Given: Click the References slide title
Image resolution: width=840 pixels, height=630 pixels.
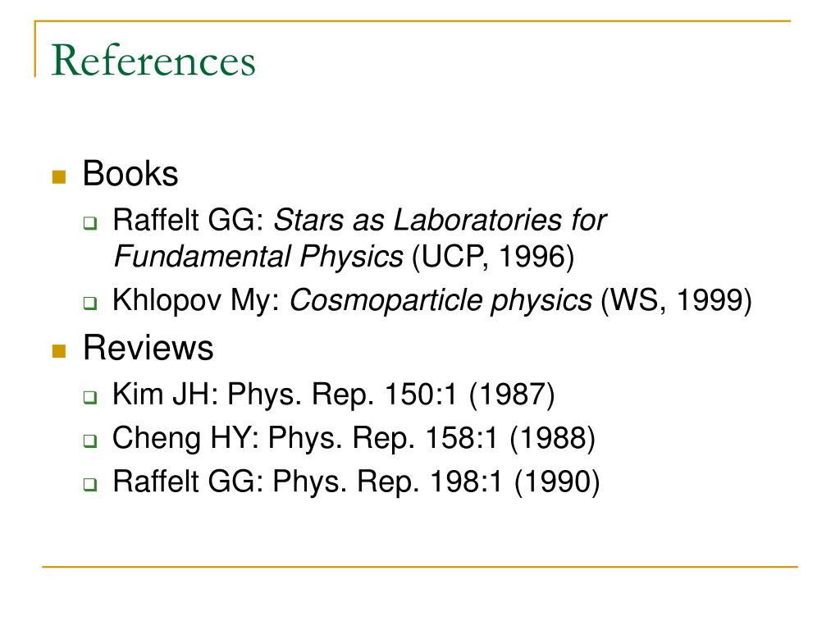Looking at the screenshot, I should click(153, 61).
